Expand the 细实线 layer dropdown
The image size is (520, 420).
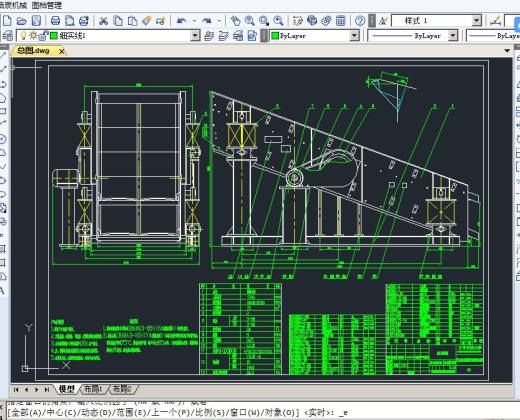[195, 35]
